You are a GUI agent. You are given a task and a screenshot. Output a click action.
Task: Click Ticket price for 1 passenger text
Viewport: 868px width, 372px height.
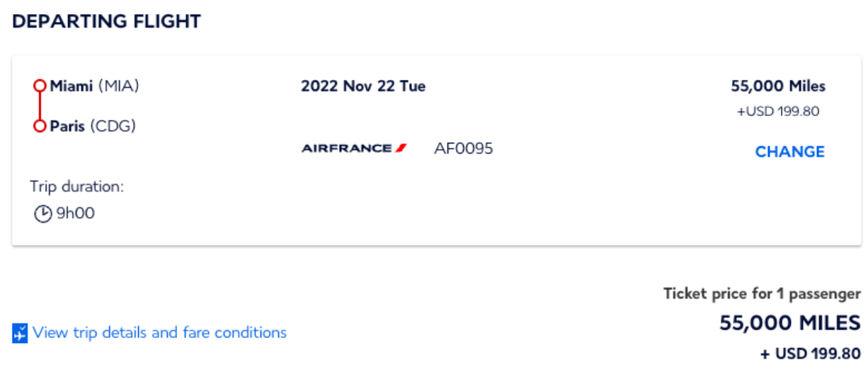[762, 293]
